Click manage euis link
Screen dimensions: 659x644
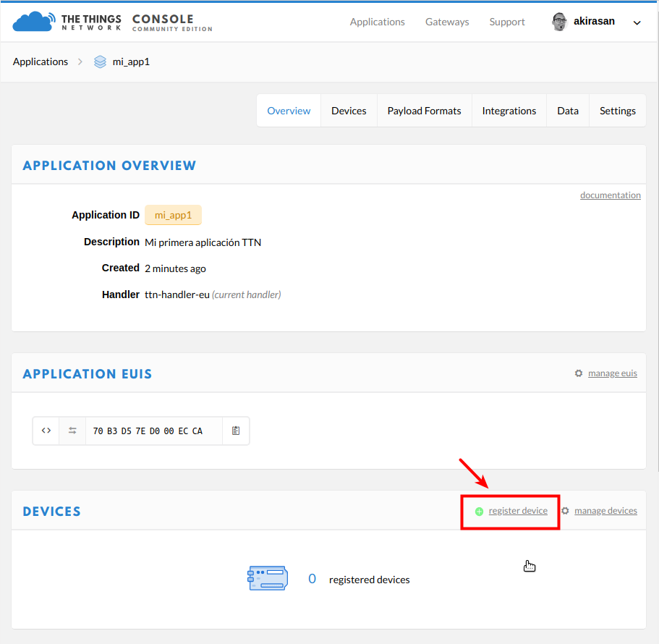[x=613, y=373]
